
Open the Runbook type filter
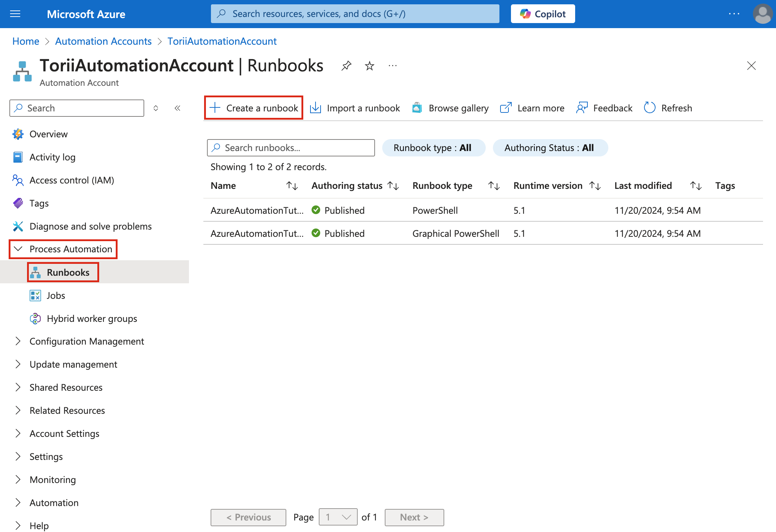[x=434, y=148]
